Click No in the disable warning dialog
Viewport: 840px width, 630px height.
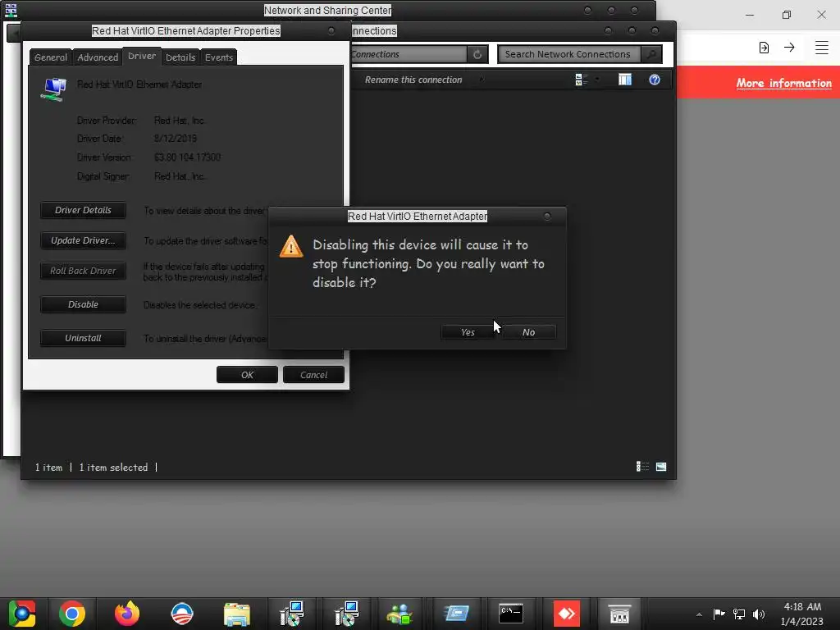tap(528, 332)
